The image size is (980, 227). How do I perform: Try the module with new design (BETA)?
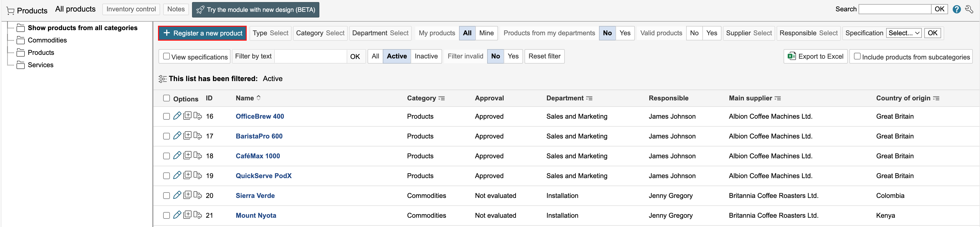coord(256,10)
